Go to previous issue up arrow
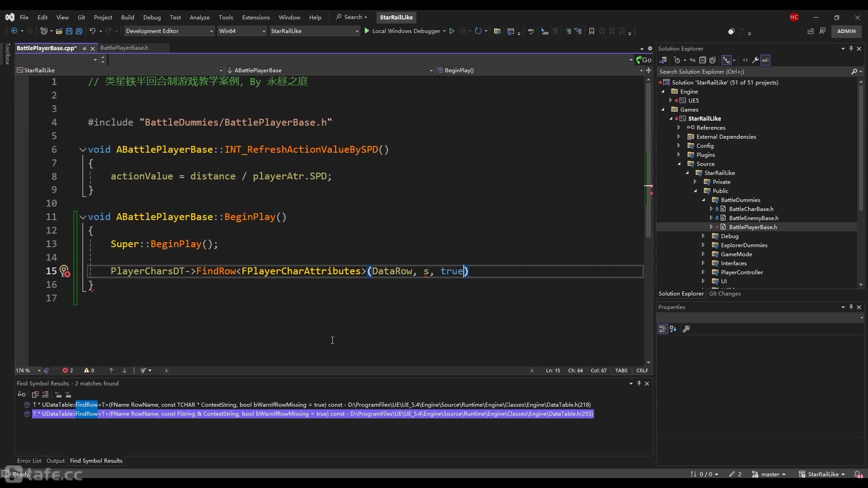The width and height of the screenshot is (868, 488). [111, 371]
